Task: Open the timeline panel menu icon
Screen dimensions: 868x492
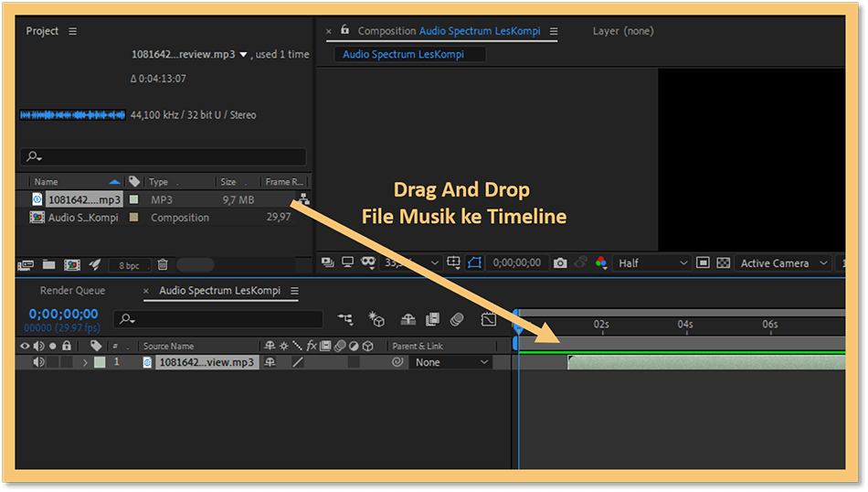Action: pyautogui.click(x=294, y=290)
